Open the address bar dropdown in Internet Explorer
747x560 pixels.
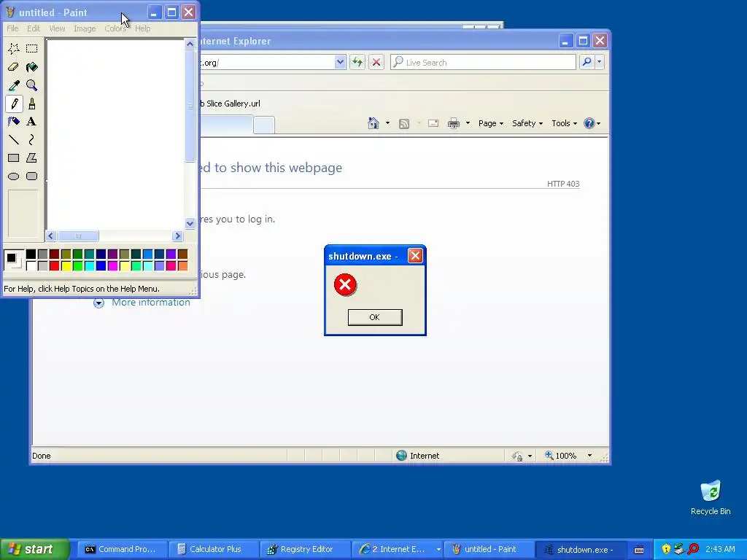(340, 62)
